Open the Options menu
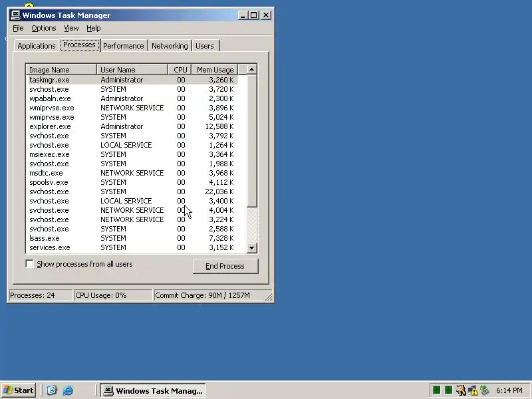This screenshot has height=399, width=532. pos(44,28)
